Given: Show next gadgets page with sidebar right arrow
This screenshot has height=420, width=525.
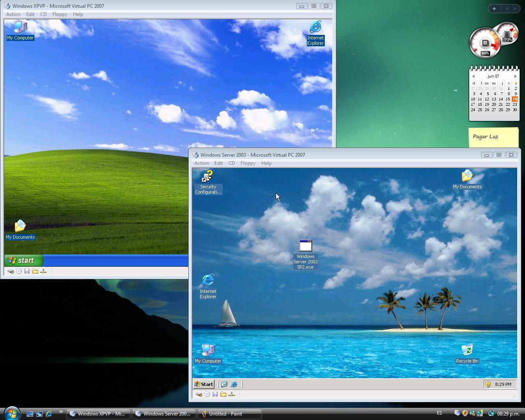Looking at the screenshot, I should 515,8.
